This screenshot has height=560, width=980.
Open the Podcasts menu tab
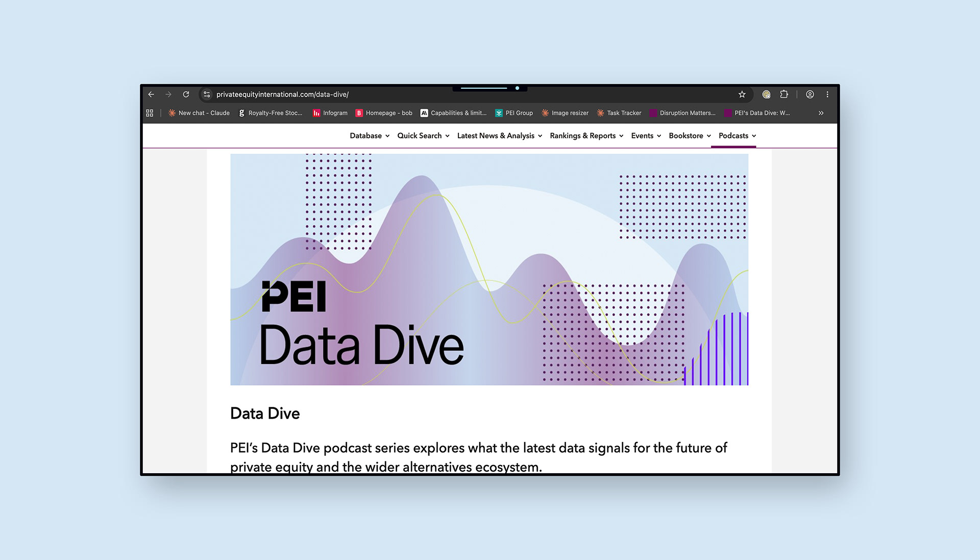coord(738,136)
